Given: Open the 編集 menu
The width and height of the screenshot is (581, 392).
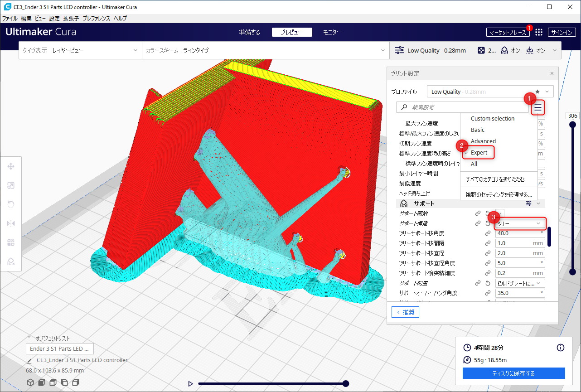Looking at the screenshot, I should tap(26, 19).
